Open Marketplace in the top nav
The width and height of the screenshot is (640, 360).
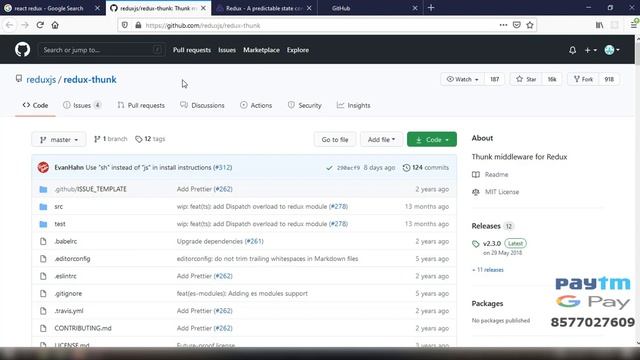point(262,50)
